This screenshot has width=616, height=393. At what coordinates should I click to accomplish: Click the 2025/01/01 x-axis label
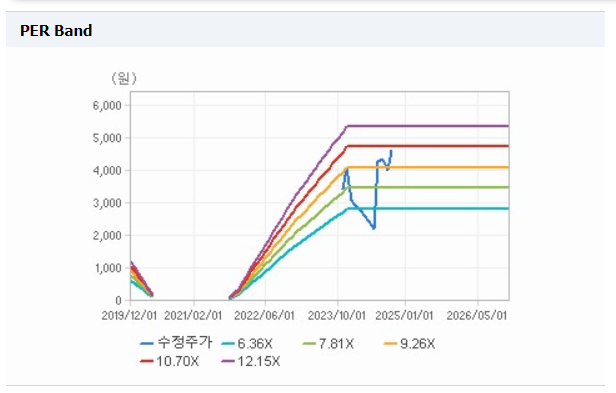coord(404,316)
